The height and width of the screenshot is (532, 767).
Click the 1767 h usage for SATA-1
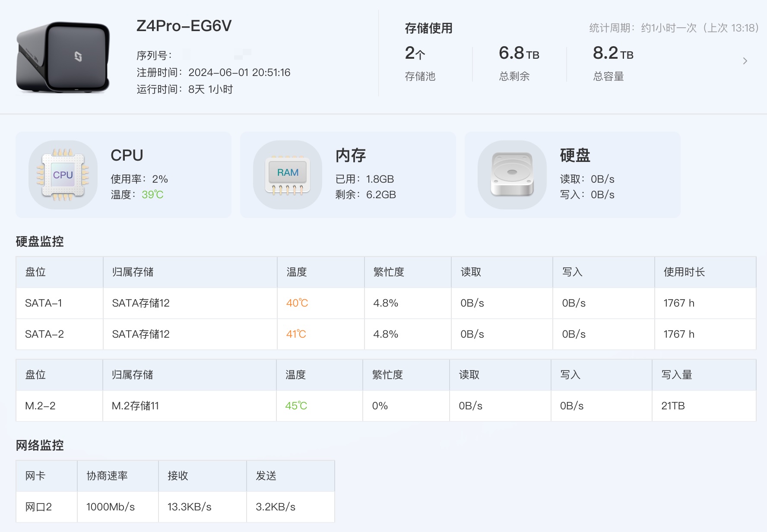click(679, 303)
